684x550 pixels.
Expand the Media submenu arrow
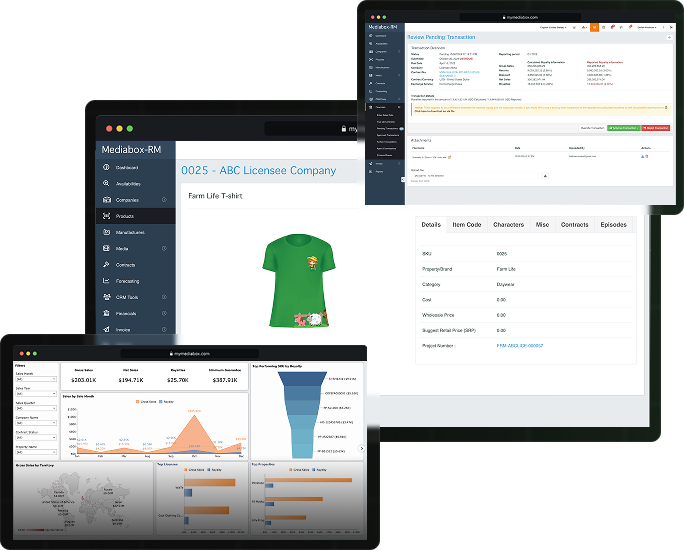point(164,248)
